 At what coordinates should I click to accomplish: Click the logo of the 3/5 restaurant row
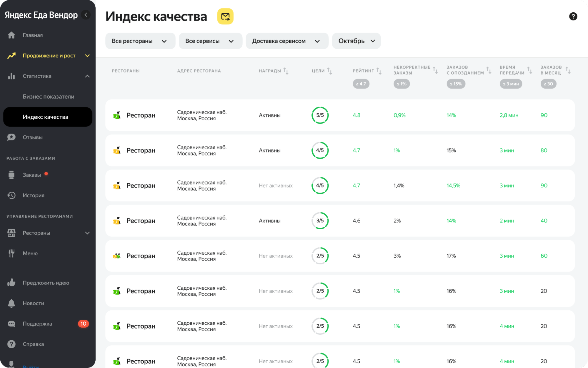(x=117, y=221)
